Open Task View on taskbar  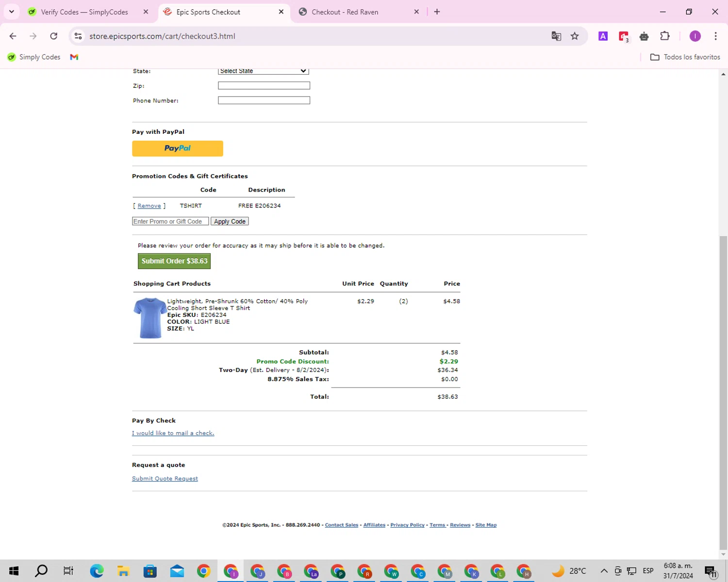click(x=68, y=571)
